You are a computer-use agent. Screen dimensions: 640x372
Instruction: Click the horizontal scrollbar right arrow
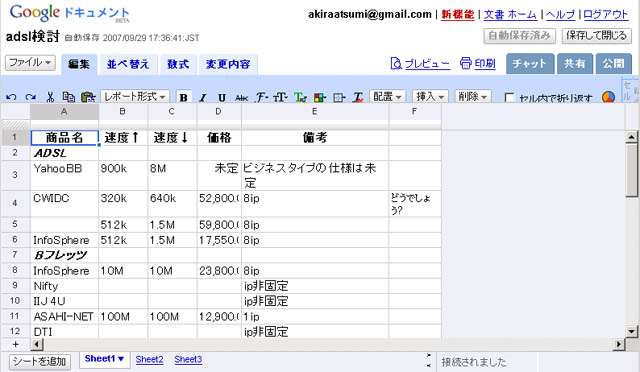[x=619, y=345]
